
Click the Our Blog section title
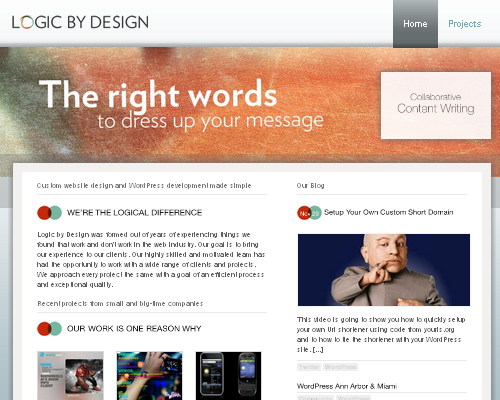click(310, 185)
